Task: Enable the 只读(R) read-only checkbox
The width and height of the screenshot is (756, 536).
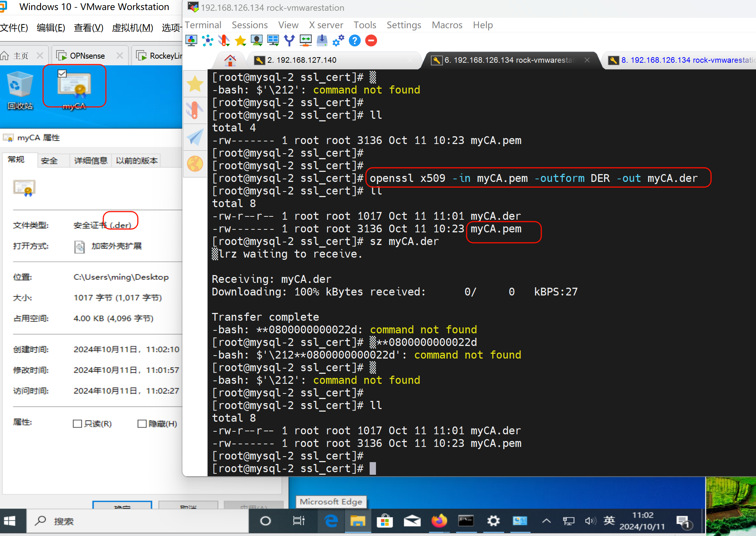Action: pyautogui.click(x=77, y=424)
